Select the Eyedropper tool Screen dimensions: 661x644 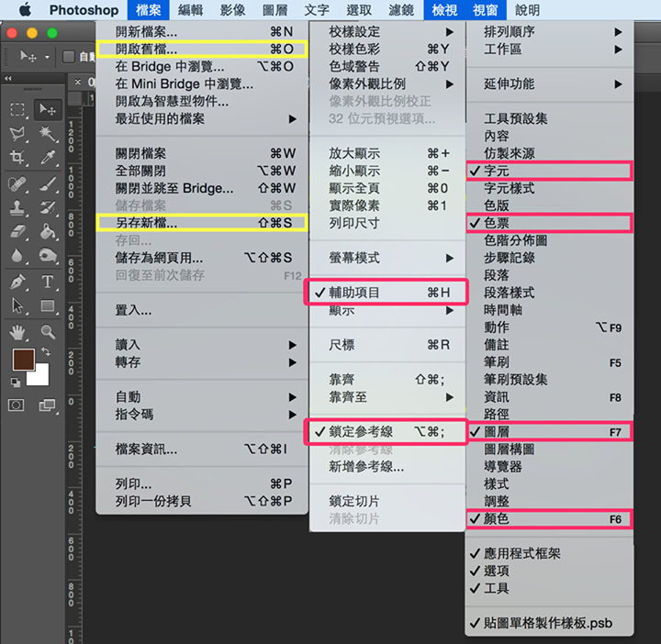(x=48, y=157)
